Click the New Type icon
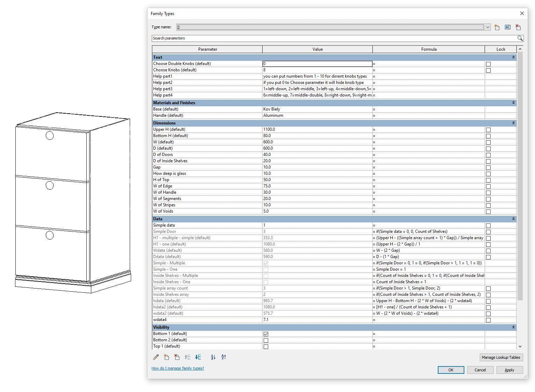Image resolution: width=535 pixels, height=392 pixels. point(497,27)
